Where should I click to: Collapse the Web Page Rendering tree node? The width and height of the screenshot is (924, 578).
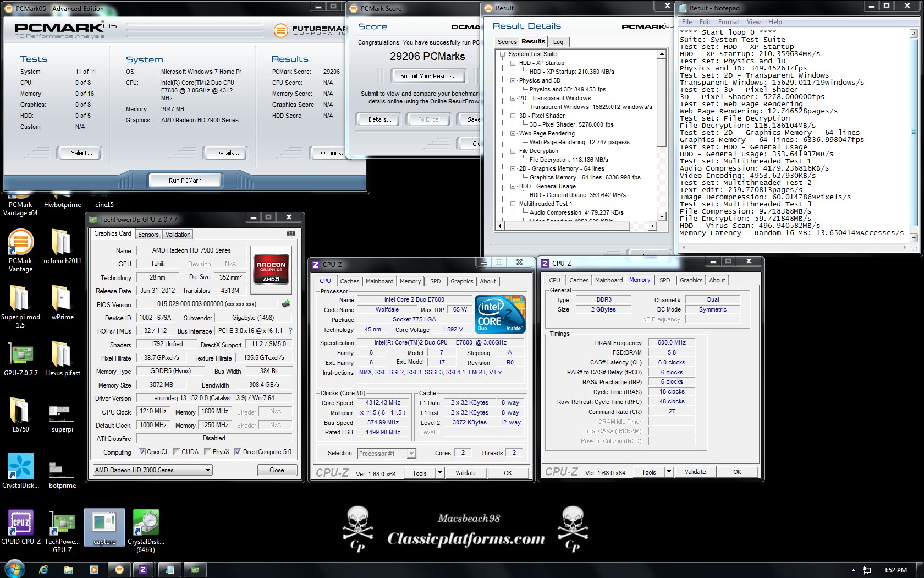coord(513,133)
